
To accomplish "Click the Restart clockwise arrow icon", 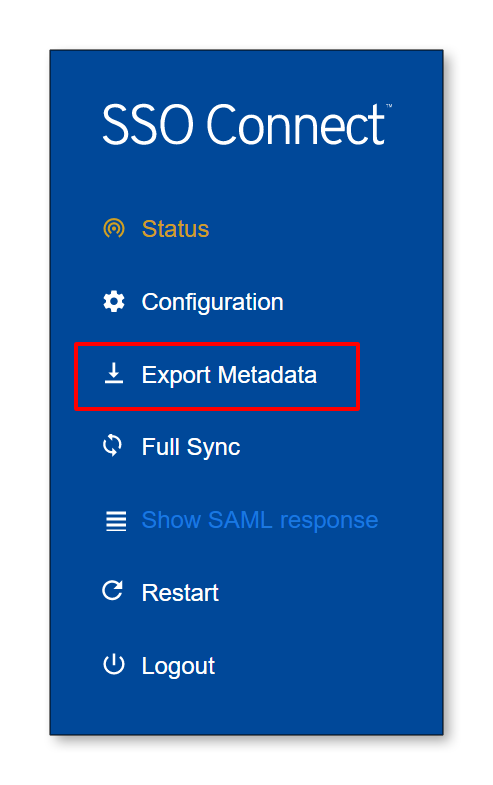I will click(113, 591).
